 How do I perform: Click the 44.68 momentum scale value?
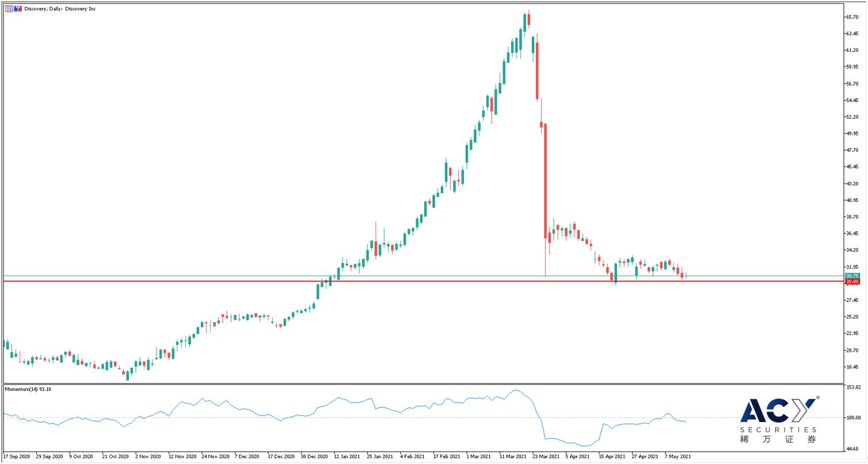click(x=853, y=448)
